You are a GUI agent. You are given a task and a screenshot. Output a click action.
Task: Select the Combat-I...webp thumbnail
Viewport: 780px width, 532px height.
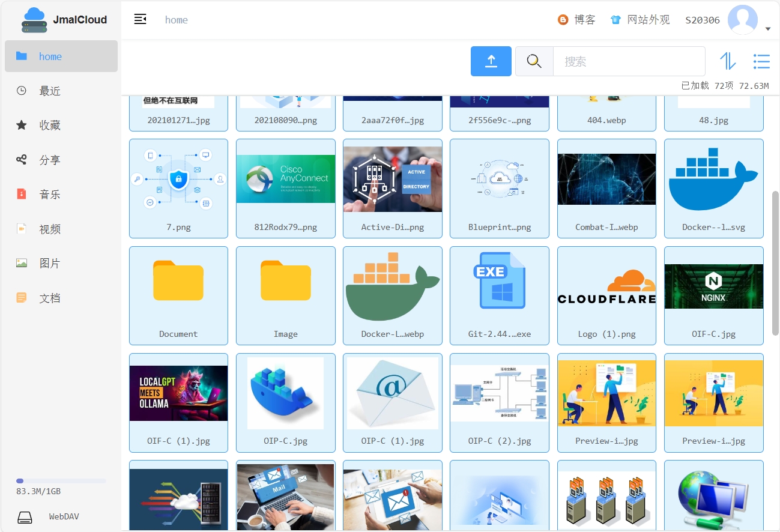click(x=606, y=179)
